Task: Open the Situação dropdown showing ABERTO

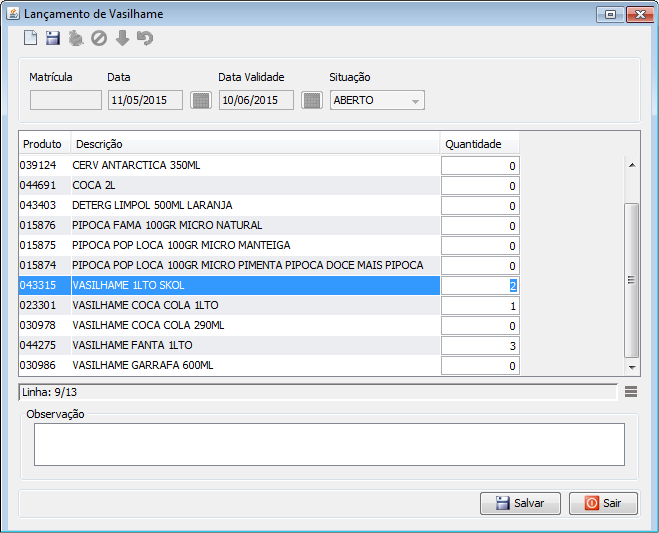Action: click(x=377, y=100)
